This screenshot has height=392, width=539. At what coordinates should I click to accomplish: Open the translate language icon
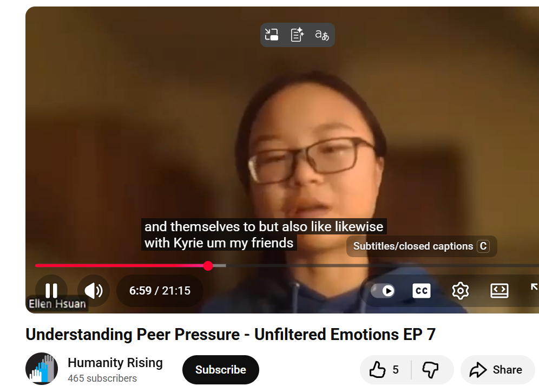click(x=322, y=35)
